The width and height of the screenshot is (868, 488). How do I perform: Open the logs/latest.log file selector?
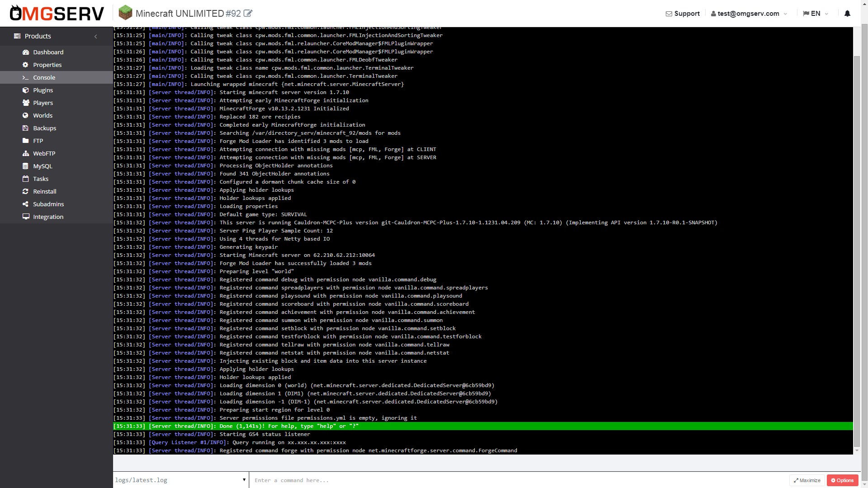coord(180,480)
